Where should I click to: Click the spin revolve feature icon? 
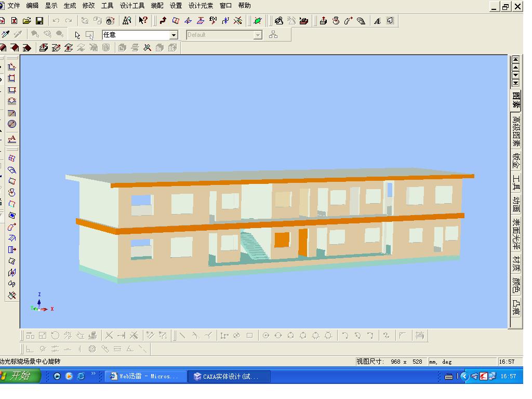[x=336, y=21]
